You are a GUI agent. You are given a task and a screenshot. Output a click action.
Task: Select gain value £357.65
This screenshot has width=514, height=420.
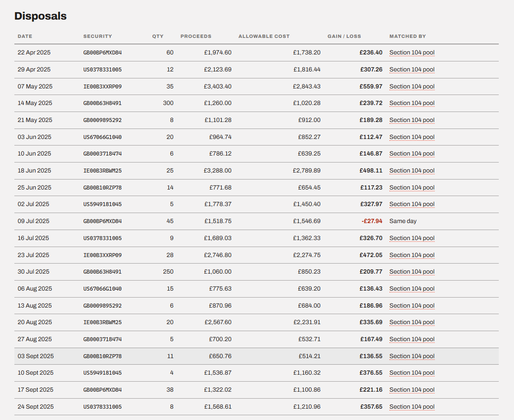(x=372, y=406)
